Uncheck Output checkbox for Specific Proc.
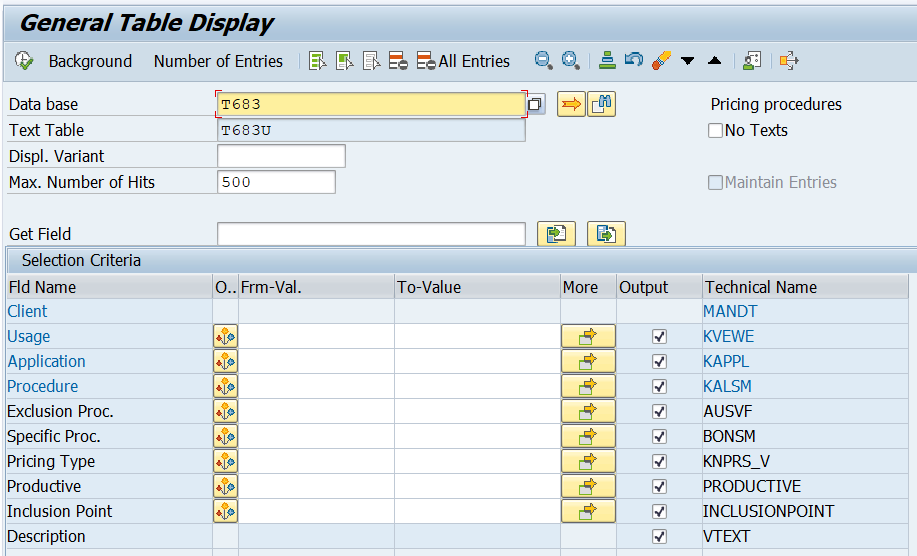 [x=659, y=437]
